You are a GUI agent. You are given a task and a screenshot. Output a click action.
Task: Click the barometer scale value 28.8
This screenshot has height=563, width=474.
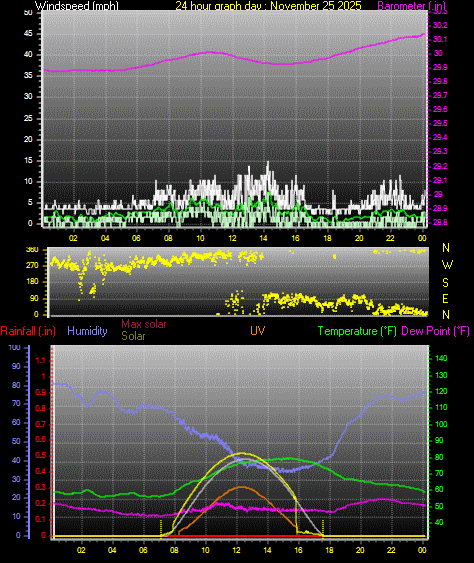(440, 222)
